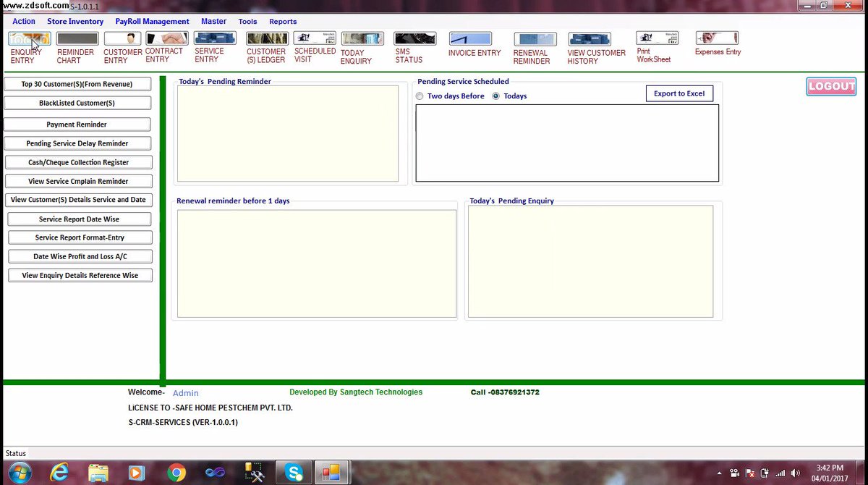Click Top 30 Customer(S)(From Revenue) button
The image size is (868, 485).
pos(77,84)
